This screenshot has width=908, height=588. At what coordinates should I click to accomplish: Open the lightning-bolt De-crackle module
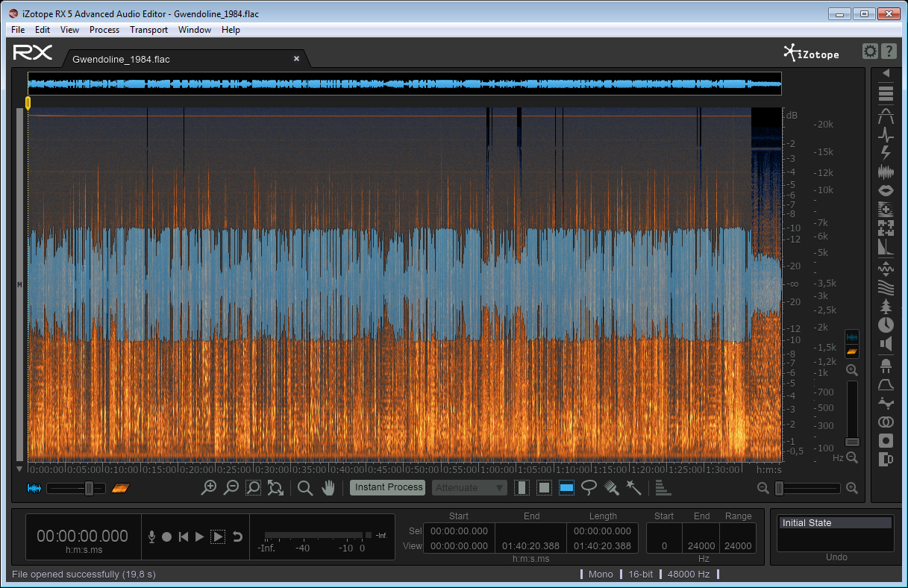point(886,153)
